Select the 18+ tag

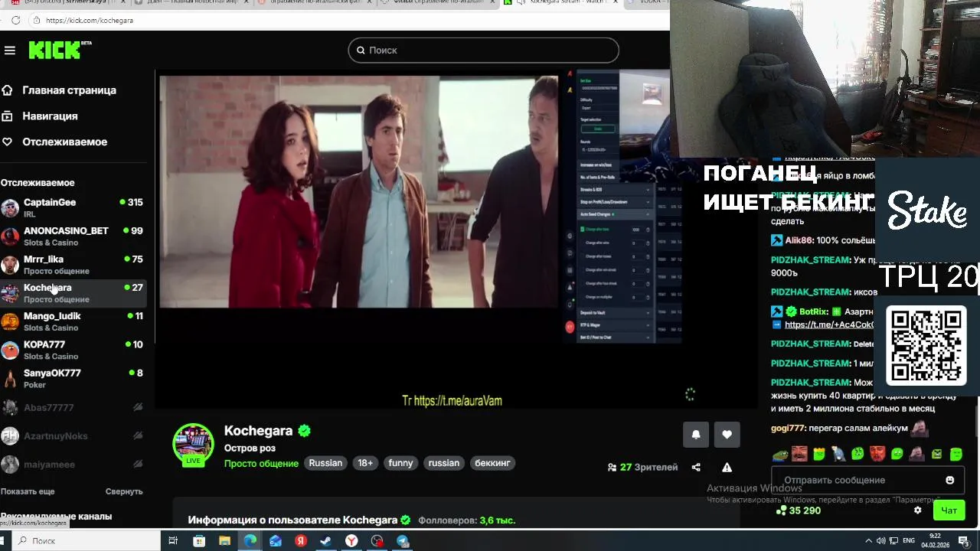pos(365,463)
